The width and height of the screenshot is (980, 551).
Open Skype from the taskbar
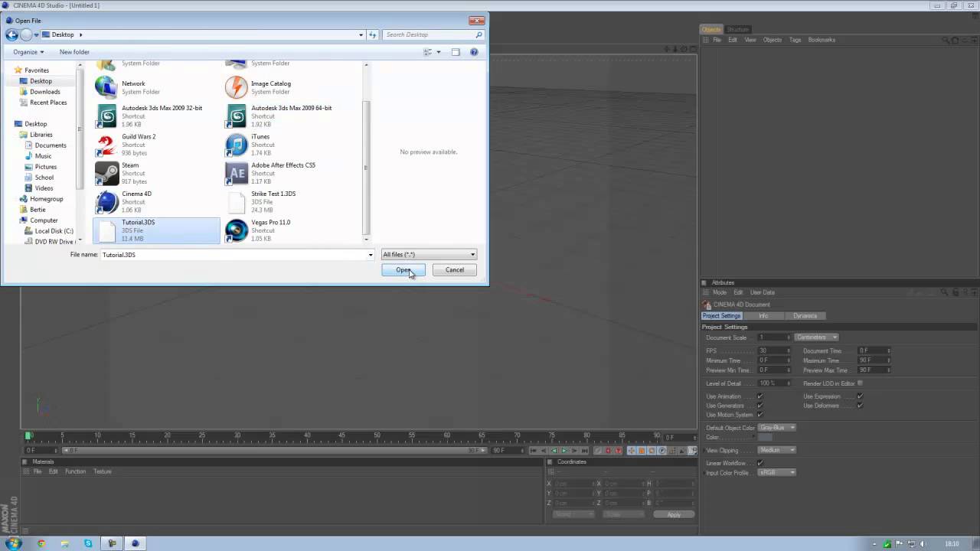click(x=88, y=543)
